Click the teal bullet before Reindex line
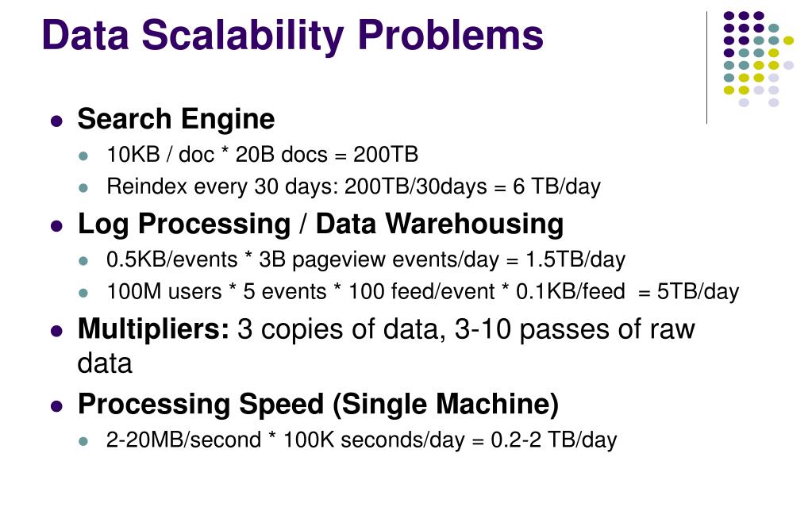 (x=83, y=187)
